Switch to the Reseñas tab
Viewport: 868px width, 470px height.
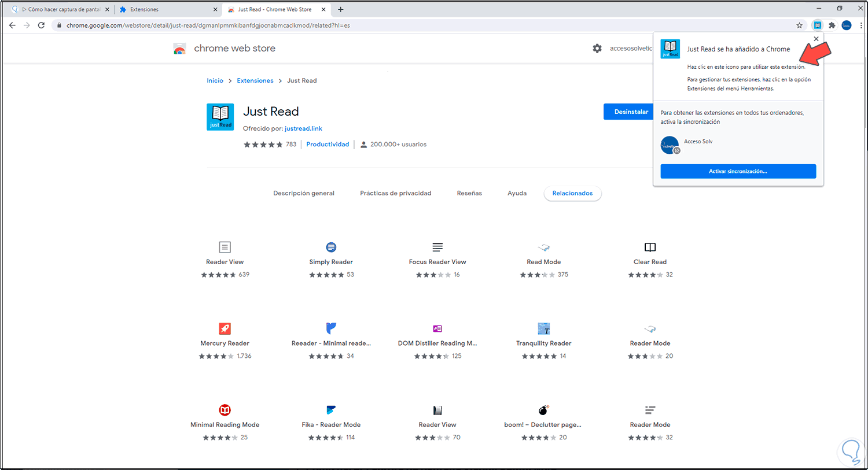click(x=469, y=193)
